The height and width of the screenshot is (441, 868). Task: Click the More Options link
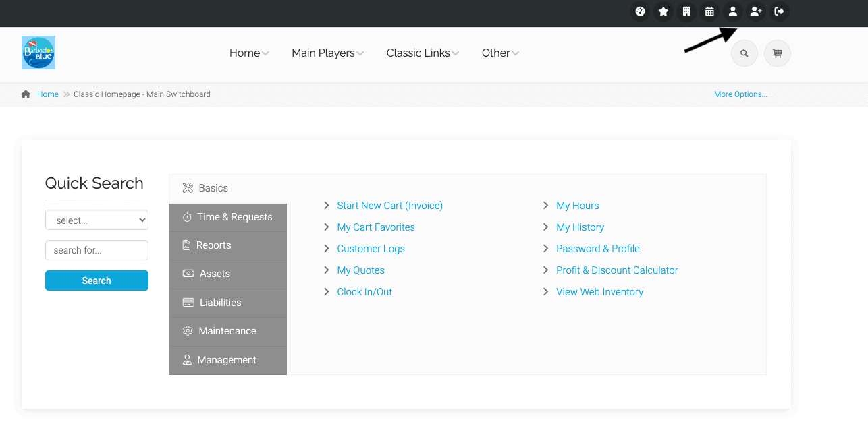click(x=740, y=94)
